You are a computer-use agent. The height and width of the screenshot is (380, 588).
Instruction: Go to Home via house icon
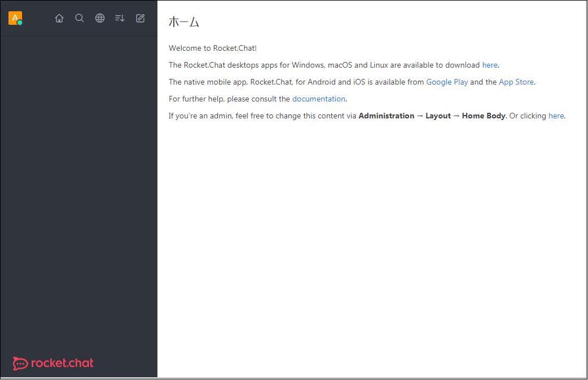[59, 18]
